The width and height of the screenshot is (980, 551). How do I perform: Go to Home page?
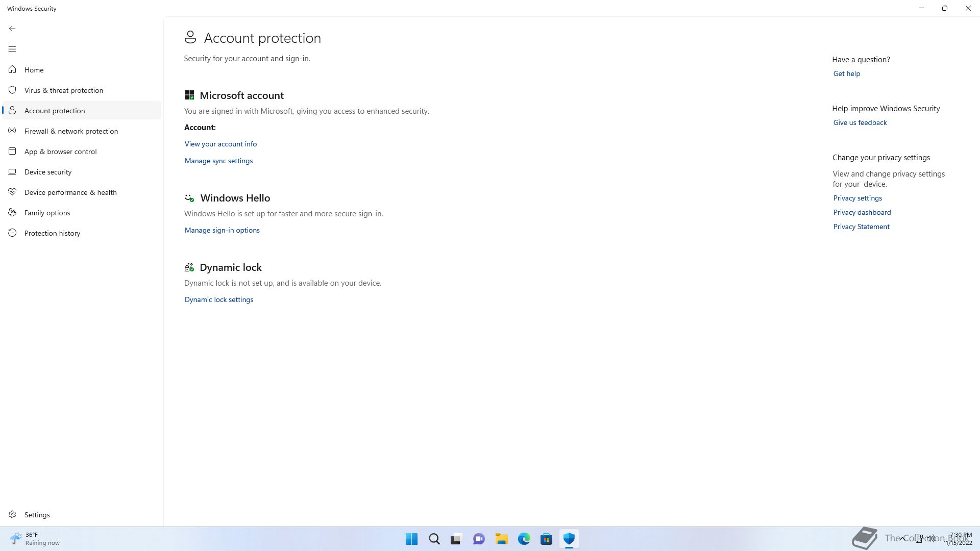tap(82, 69)
